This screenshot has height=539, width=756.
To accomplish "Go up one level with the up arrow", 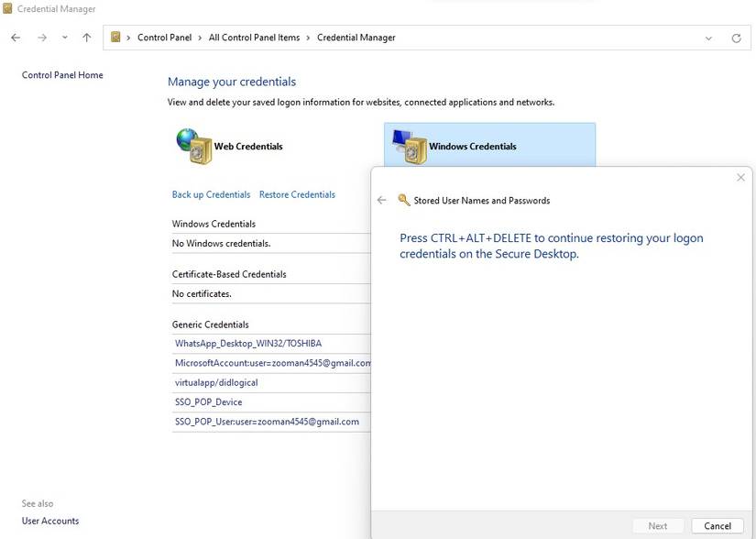I will coord(87,38).
